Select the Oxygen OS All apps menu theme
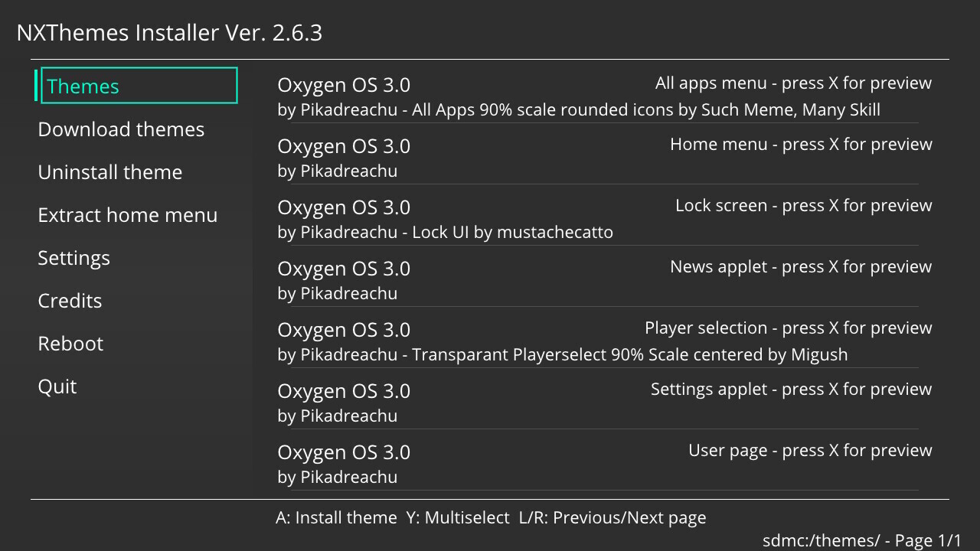 (x=604, y=96)
